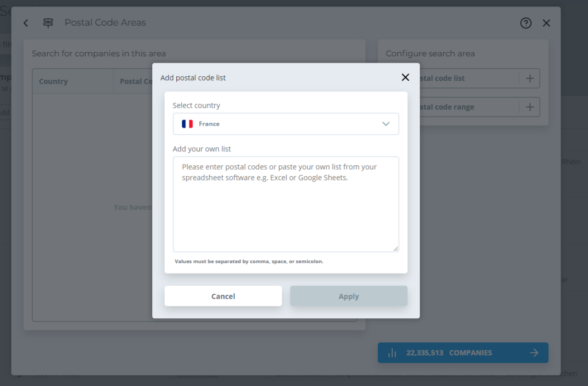This screenshot has width=588, height=386.
Task: Open help via the question mark icon
Action: [x=525, y=23]
